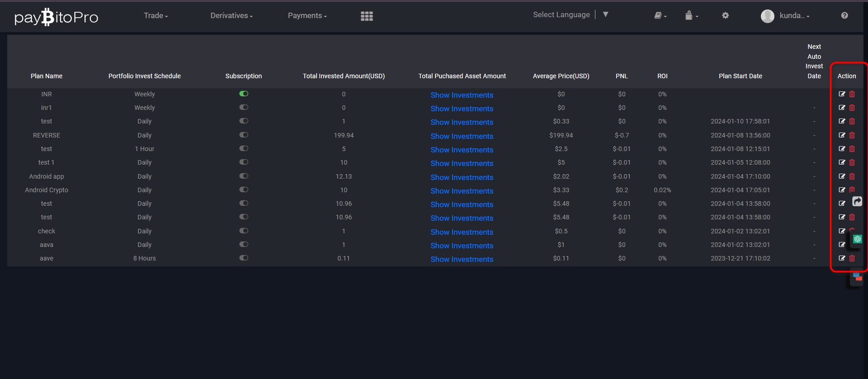The width and height of the screenshot is (868, 379).
Task: Open the ChatGPT floating widget icon
Action: [x=858, y=239]
